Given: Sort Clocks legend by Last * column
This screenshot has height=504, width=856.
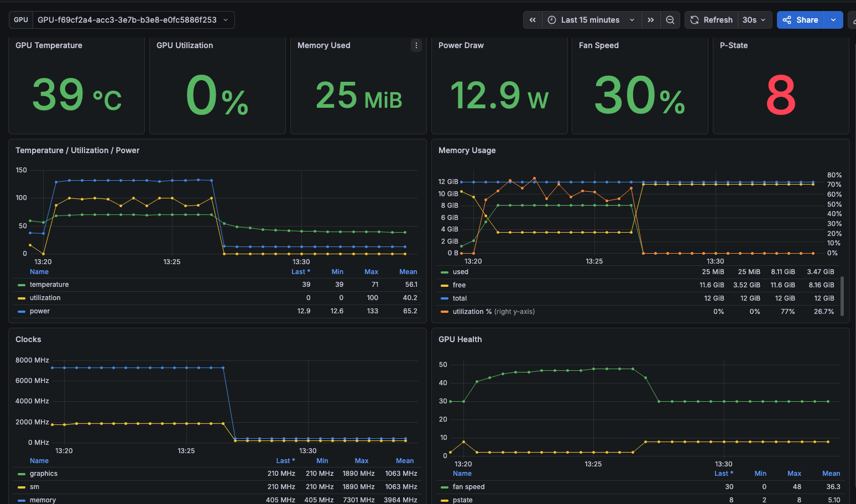Looking at the screenshot, I should pos(285,461).
